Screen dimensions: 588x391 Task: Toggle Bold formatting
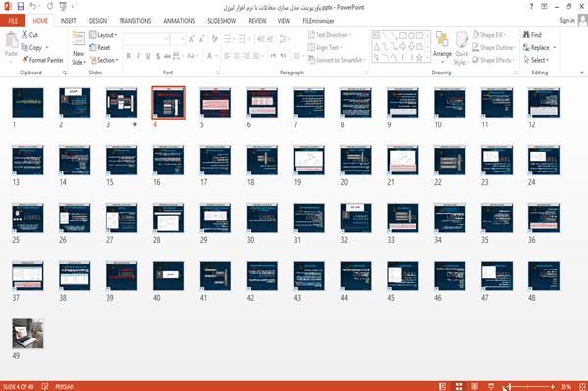129,56
